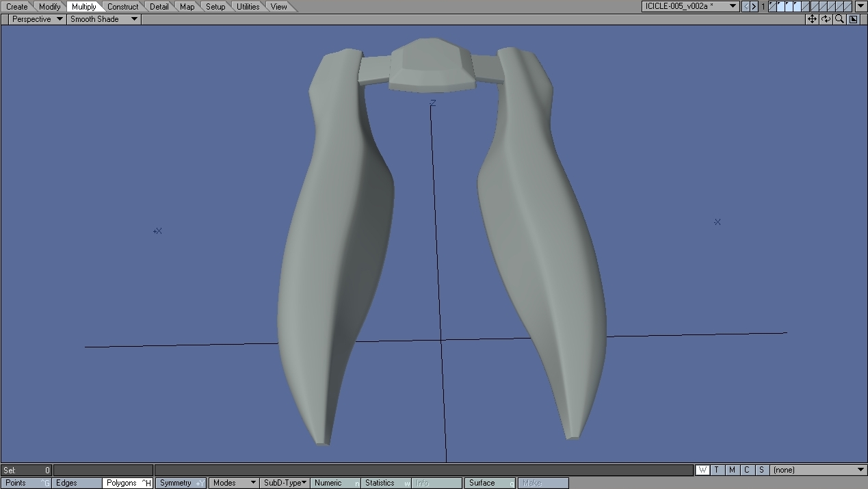
Task: Click the viewport Zoom magnifier icon
Action: (x=839, y=19)
